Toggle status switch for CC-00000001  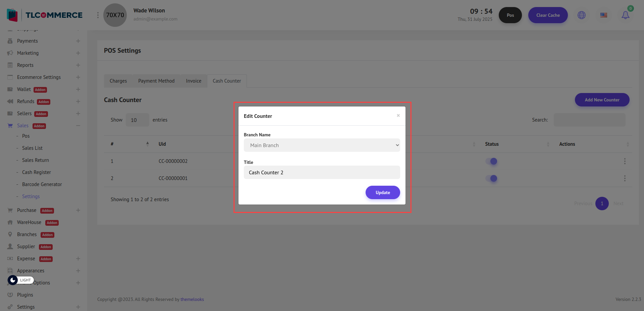[x=491, y=178]
